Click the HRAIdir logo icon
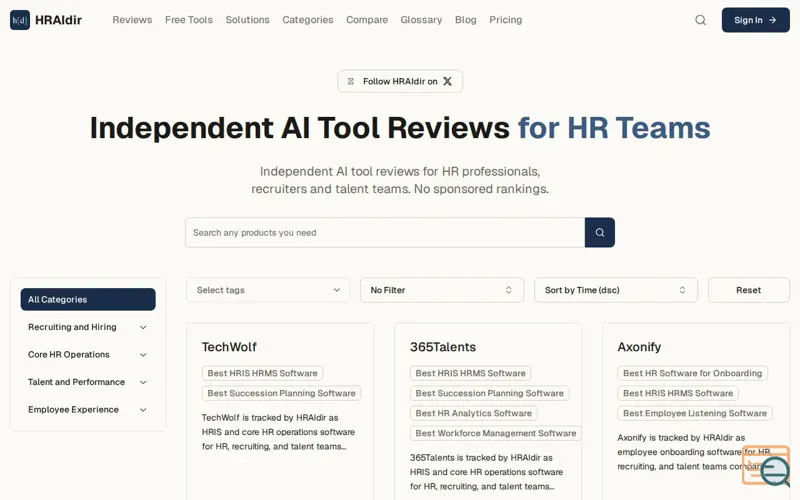This screenshot has width=800, height=500. tap(20, 20)
